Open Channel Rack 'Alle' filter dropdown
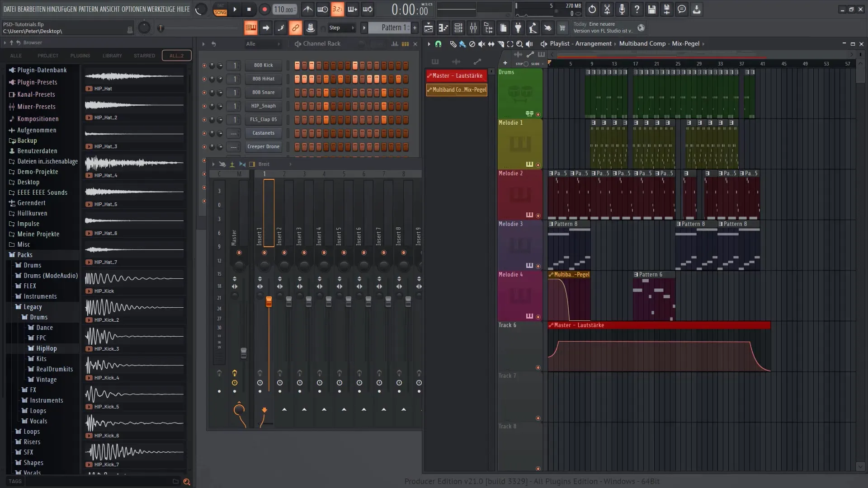Screen dimensions: 868x488 click(263, 44)
